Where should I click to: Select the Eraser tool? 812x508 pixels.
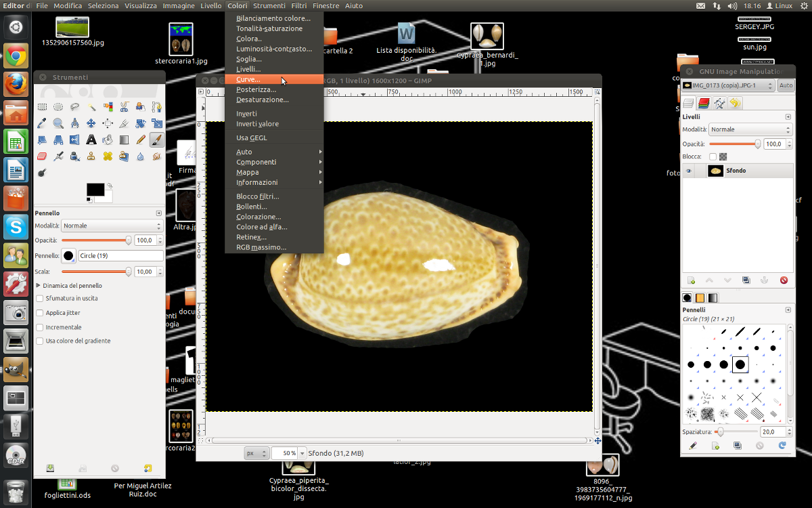[x=42, y=156]
